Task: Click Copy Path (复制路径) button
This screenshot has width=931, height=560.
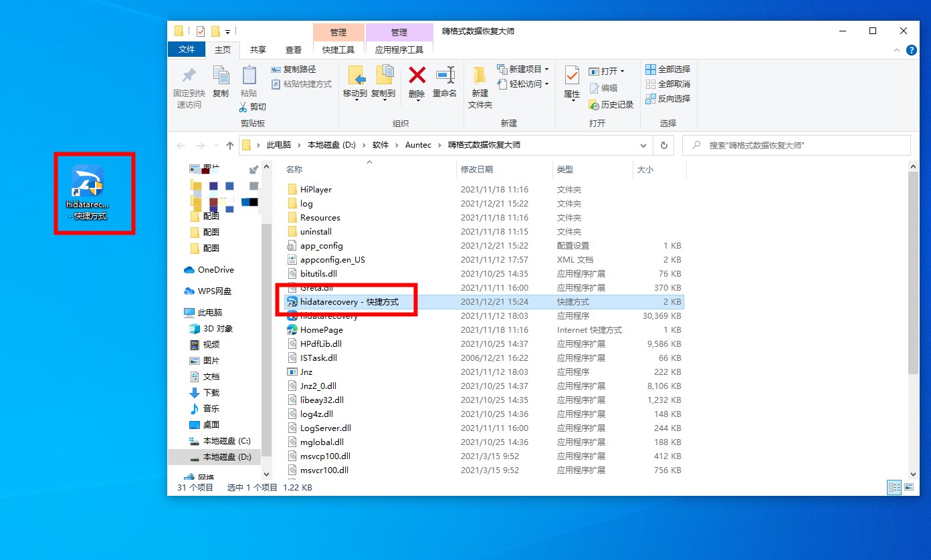Action: pyautogui.click(x=293, y=69)
